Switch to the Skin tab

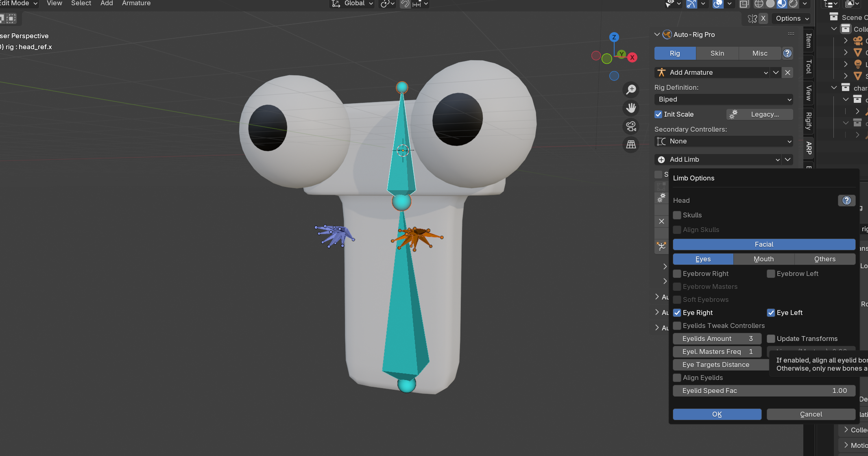point(717,53)
